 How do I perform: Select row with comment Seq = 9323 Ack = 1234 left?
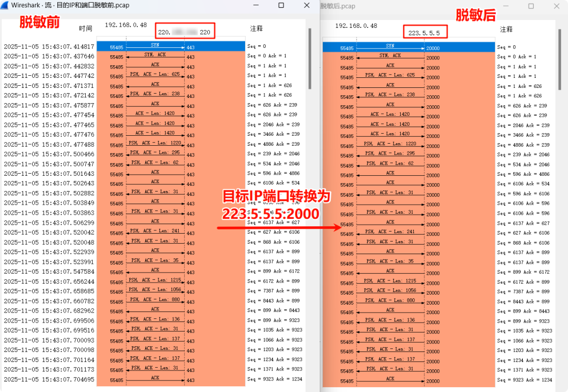(275, 379)
